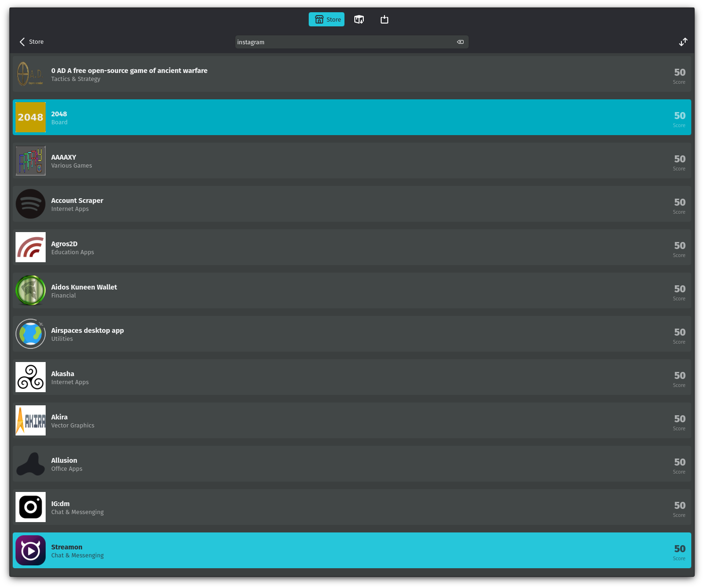The image size is (704, 588).
Task: Click the share/export icon at the top
Action: pos(384,19)
